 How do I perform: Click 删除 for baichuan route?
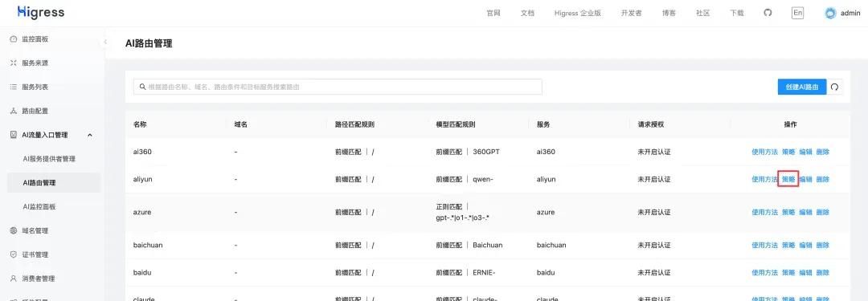(x=823, y=245)
